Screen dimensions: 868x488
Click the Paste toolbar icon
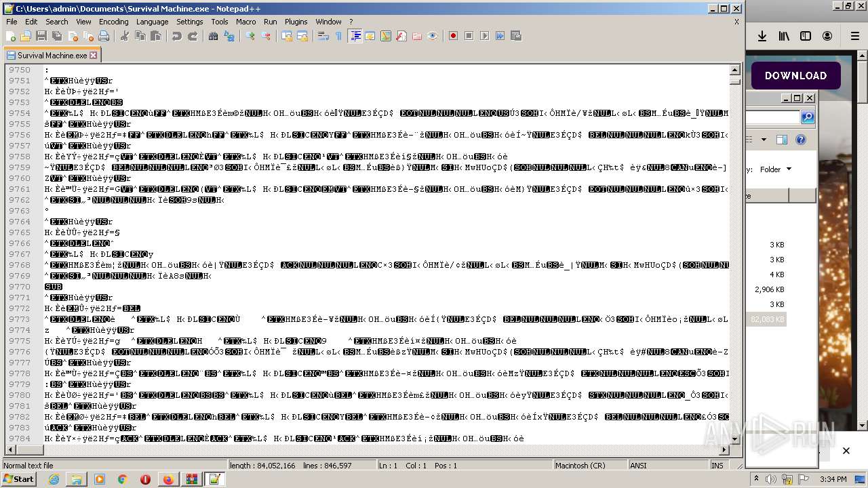[156, 36]
